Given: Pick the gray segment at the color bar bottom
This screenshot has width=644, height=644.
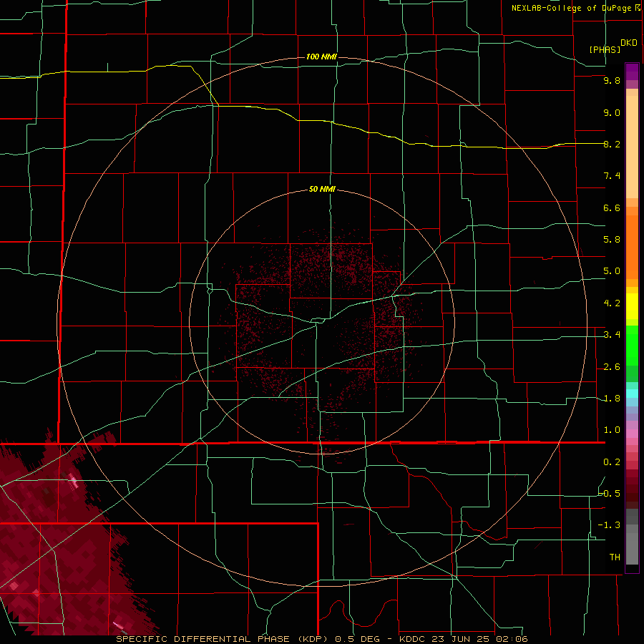Looking at the screenshot, I should tap(632, 548).
